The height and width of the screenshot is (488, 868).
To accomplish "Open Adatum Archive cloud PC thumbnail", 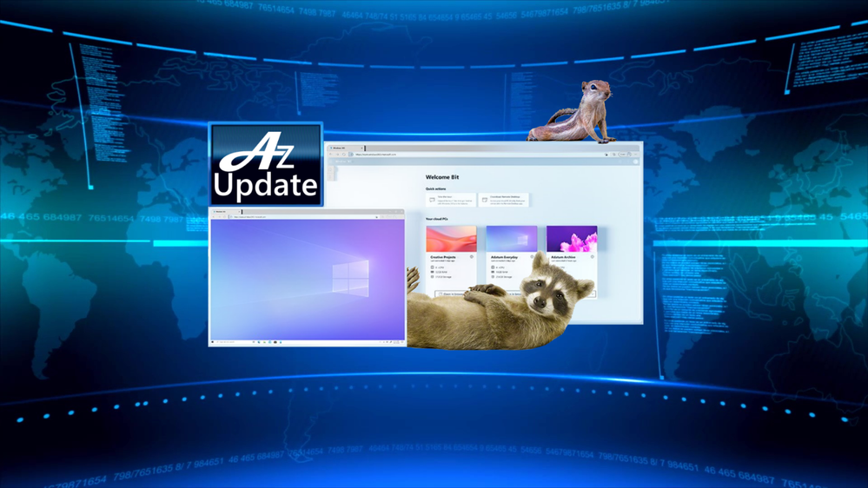I will [572, 239].
